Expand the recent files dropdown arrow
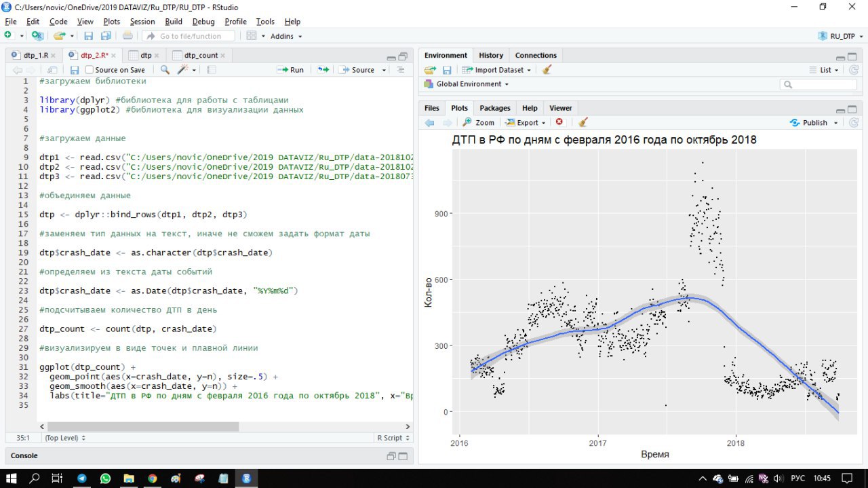Image resolution: width=868 pixels, height=488 pixels. (x=71, y=36)
